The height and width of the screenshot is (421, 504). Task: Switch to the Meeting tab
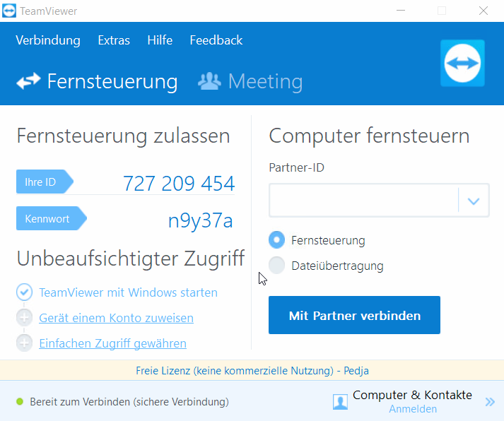tap(250, 81)
